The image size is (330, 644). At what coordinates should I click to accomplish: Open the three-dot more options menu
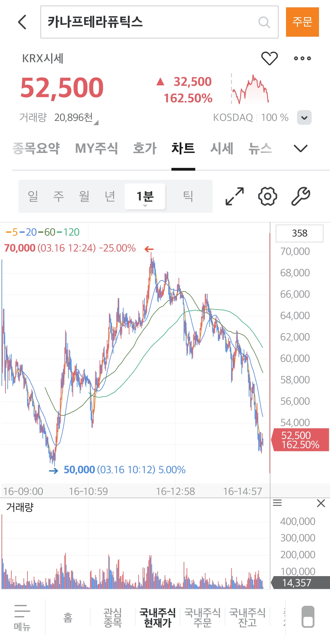click(x=302, y=58)
